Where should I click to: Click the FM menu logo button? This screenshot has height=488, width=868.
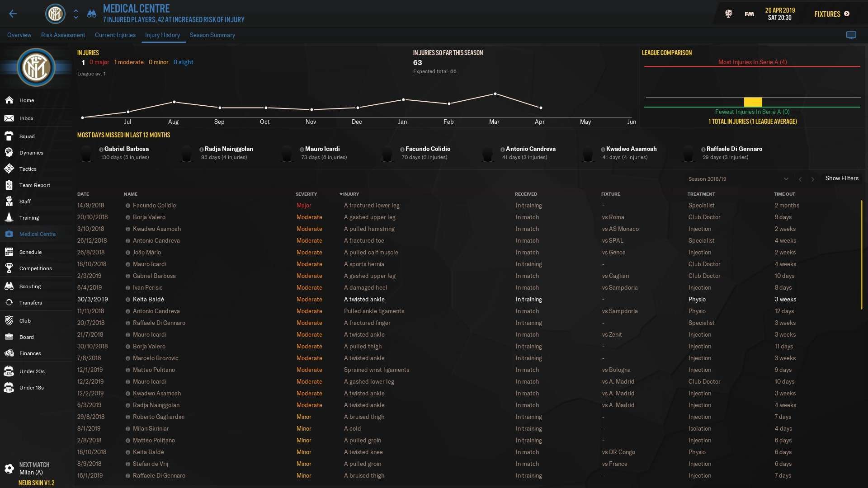click(x=749, y=14)
